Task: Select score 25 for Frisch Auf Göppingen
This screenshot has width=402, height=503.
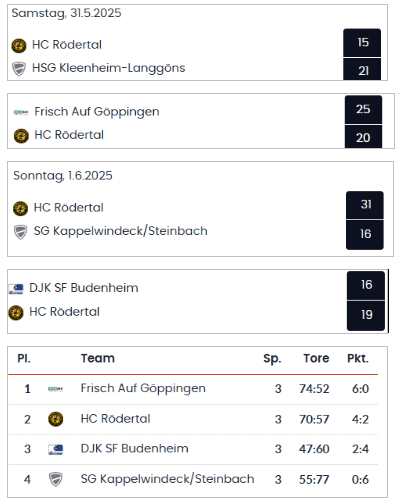Action: coord(363,109)
